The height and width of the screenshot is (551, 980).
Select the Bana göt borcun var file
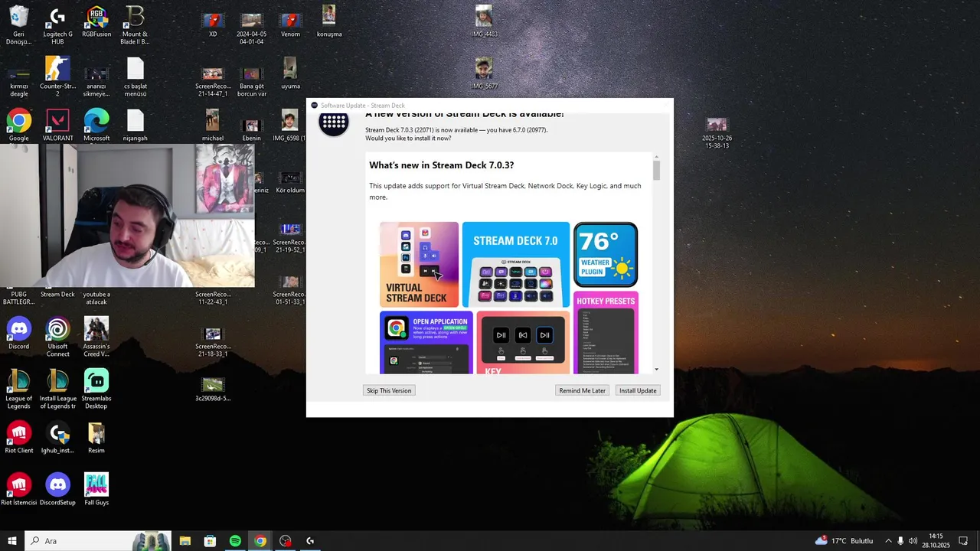251,81
